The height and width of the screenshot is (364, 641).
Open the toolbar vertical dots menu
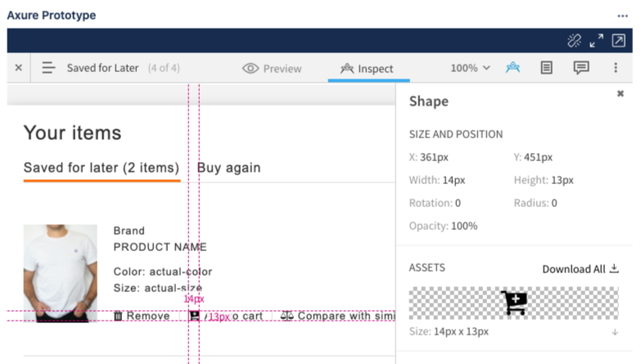(616, 68)
